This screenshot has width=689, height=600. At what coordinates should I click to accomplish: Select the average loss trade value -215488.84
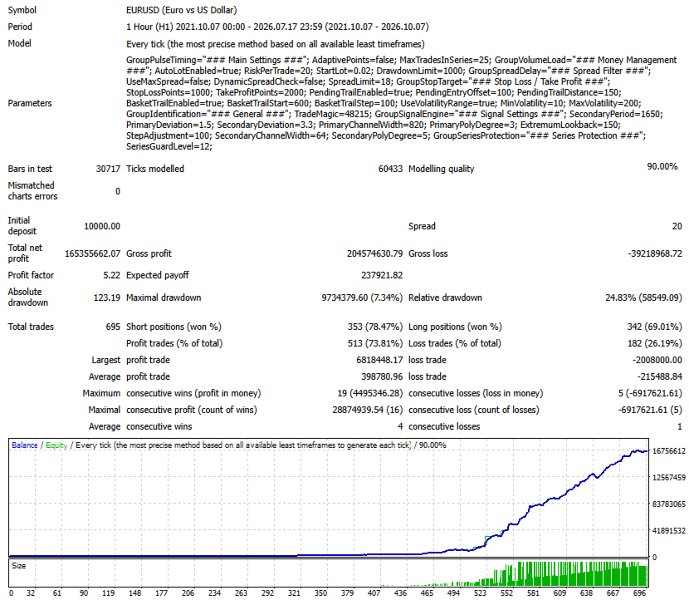660,377
